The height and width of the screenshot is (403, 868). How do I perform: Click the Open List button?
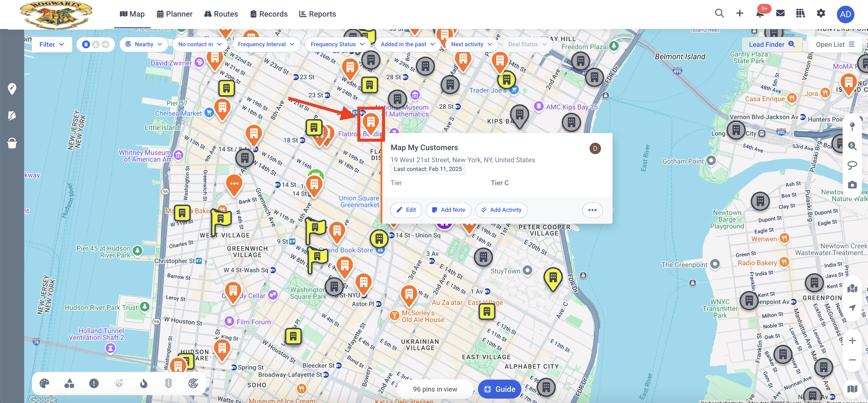pyautogui.click(x=835, y=44)
